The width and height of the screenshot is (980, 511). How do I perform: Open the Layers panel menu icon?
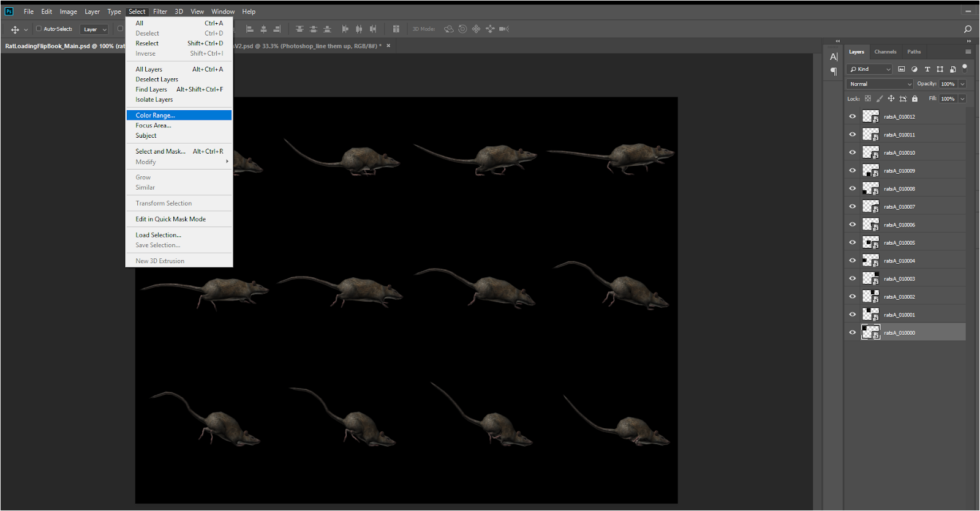coord(968,52)
